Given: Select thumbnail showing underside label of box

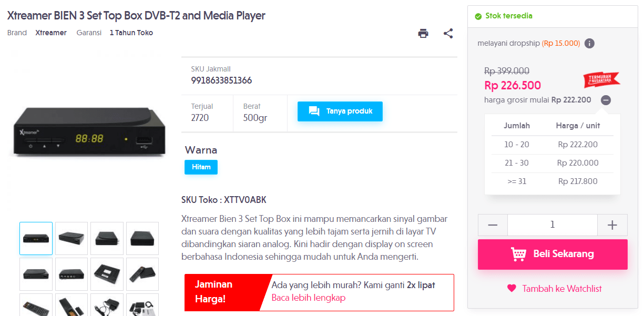Looking at the screenshot, I should point(107,274).
